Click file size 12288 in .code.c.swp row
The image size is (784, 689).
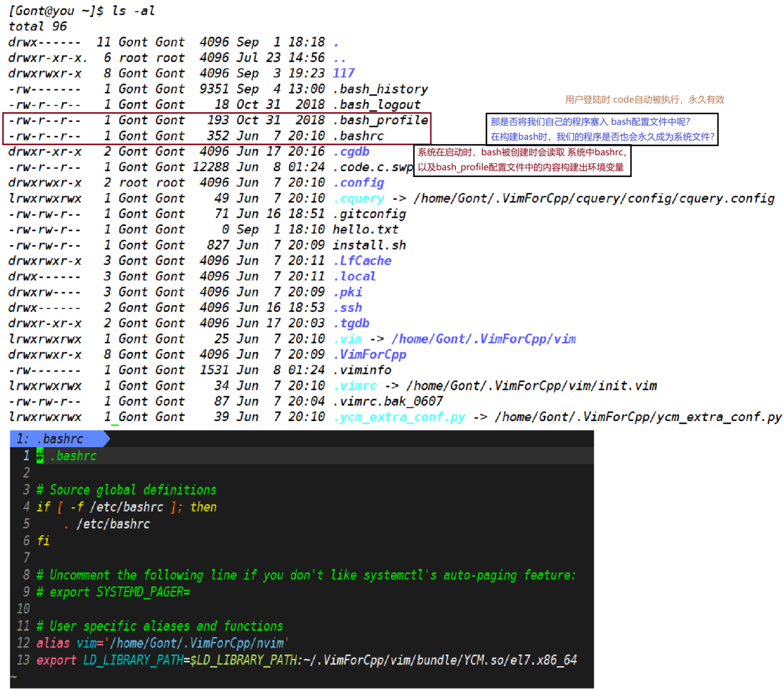[211, 167]
